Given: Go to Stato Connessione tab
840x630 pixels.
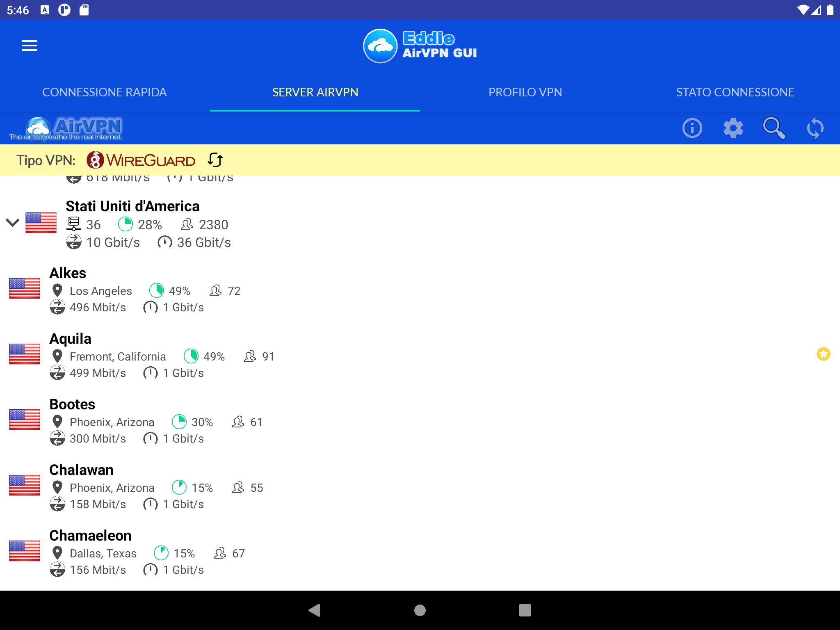Looking at the screenshot, I should coord(735,92).
